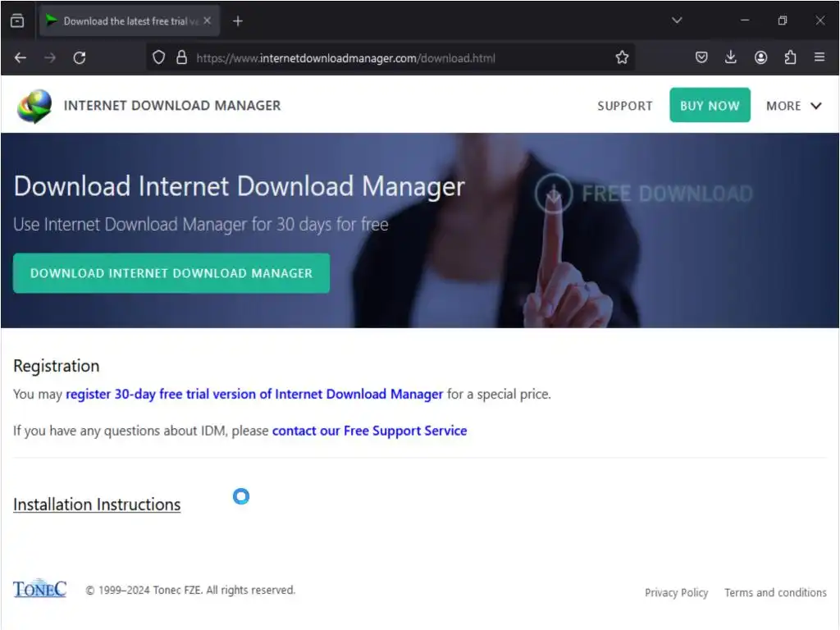Open the SUPPORT menu item
This screenshot has height=630, width=840.
(x=624, y=106)
